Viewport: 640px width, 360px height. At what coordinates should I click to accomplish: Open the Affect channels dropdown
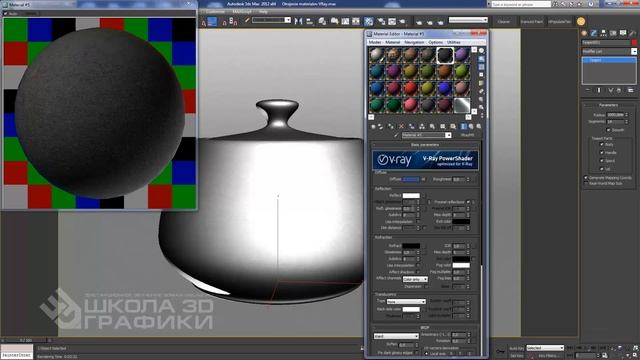point(415,279)
